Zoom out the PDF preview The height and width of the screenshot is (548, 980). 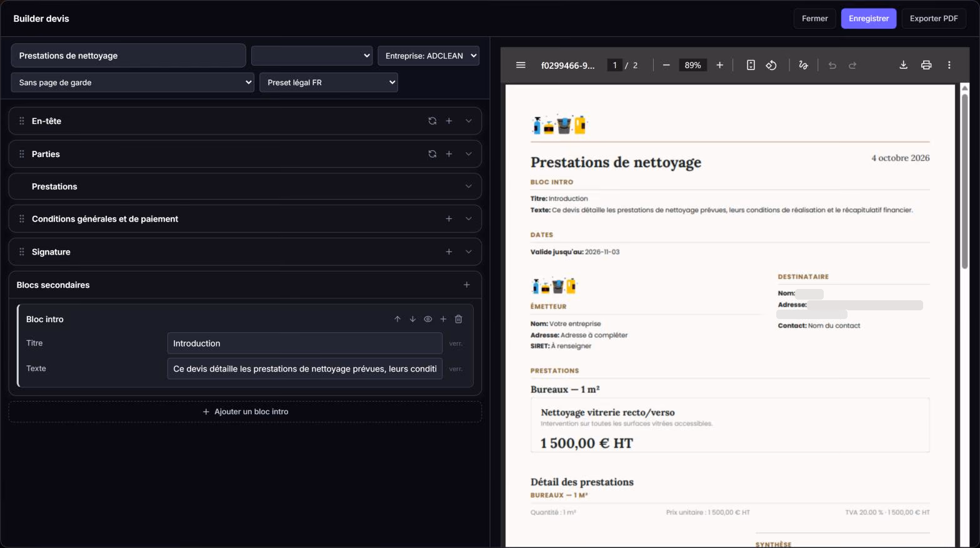(666, 65)
